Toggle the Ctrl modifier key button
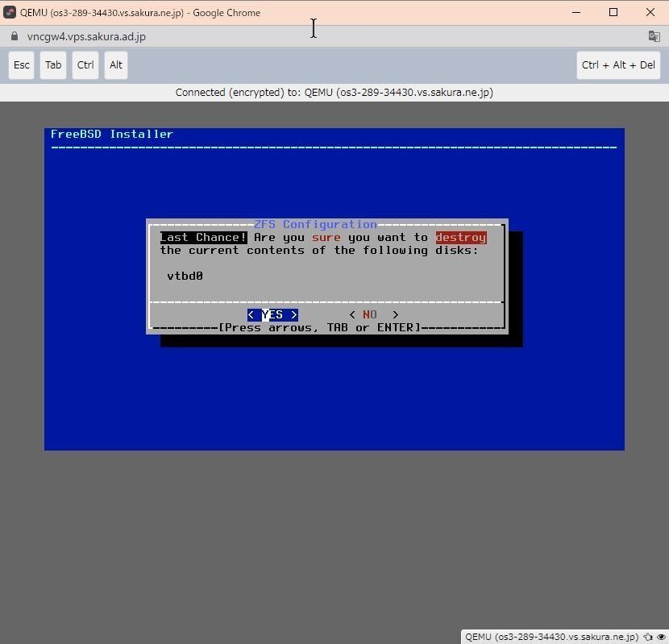 (85, 65)
